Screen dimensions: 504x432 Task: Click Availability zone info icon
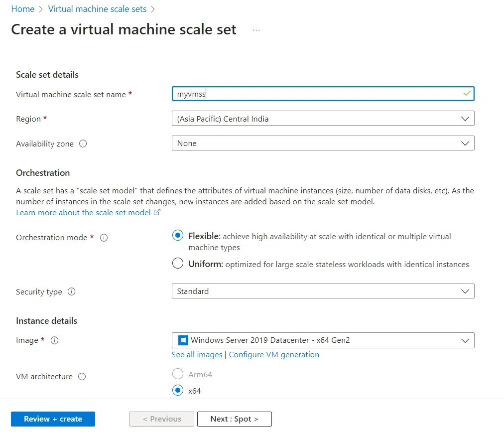(83, 144)
